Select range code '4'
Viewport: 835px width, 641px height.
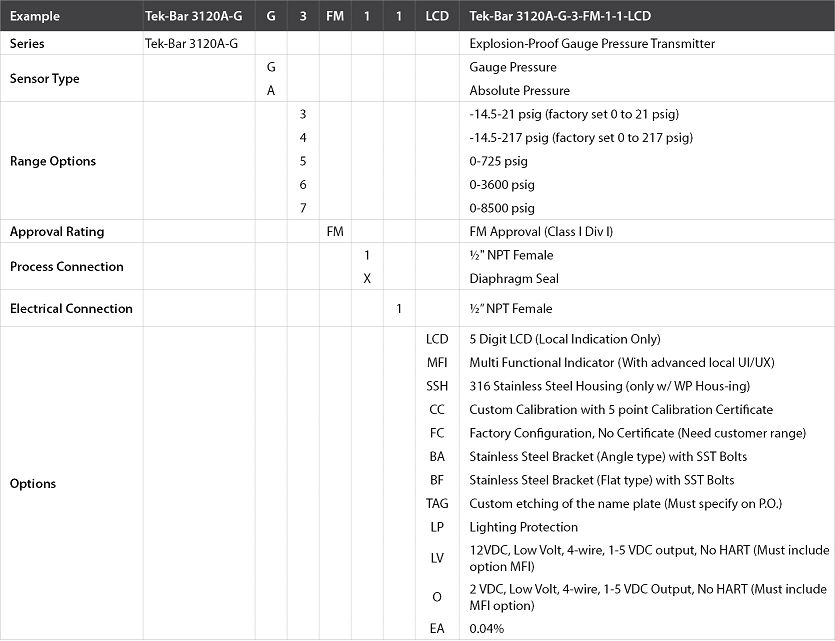[303, 138]
